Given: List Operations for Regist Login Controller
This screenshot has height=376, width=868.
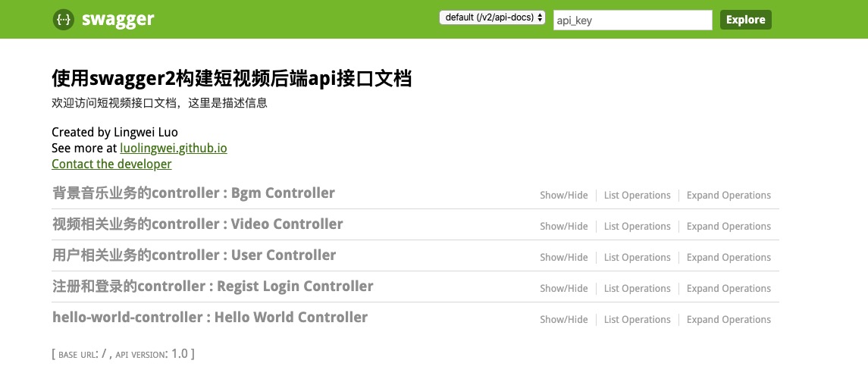Looking at the screenshot, I should [637, 288].
